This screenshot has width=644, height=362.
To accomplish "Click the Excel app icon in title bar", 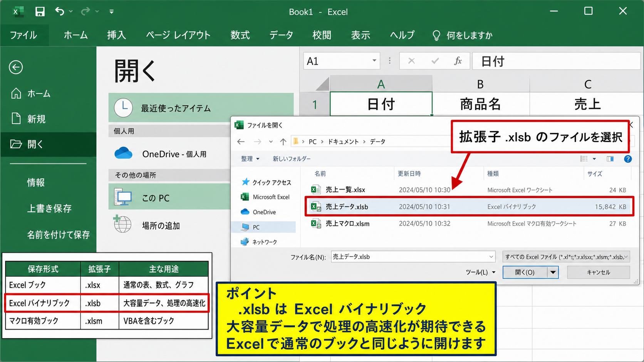I will click(x=17, y=12).
